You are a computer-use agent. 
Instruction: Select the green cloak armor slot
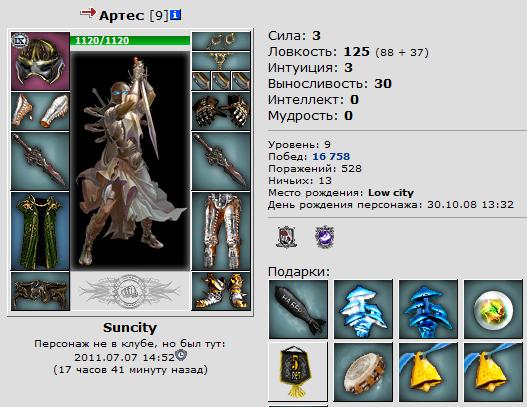(40, 231)
